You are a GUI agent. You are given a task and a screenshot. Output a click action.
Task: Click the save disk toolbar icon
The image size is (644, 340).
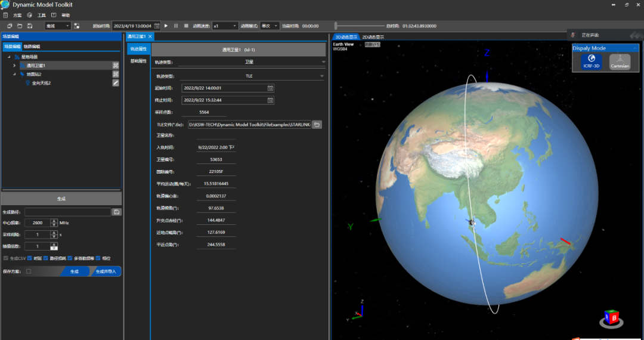pos(30,26)
